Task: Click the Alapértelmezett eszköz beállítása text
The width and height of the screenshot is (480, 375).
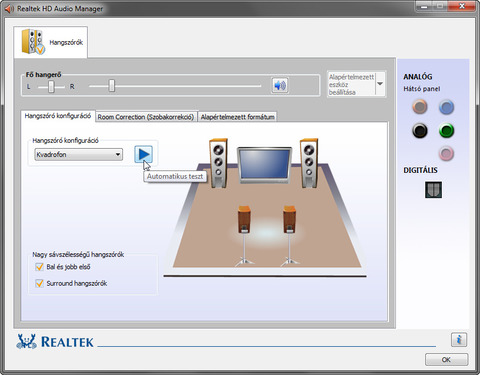Action: (351, 85)
